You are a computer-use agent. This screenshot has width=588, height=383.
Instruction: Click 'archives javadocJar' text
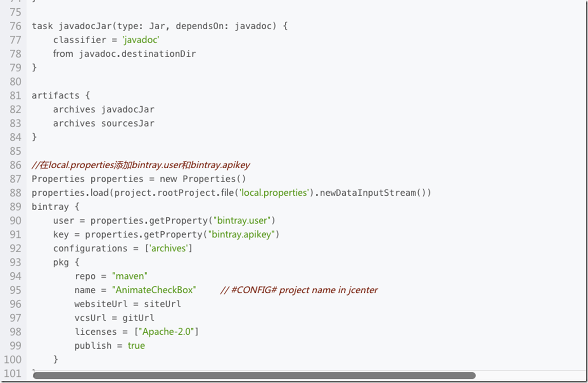point(104,109)
